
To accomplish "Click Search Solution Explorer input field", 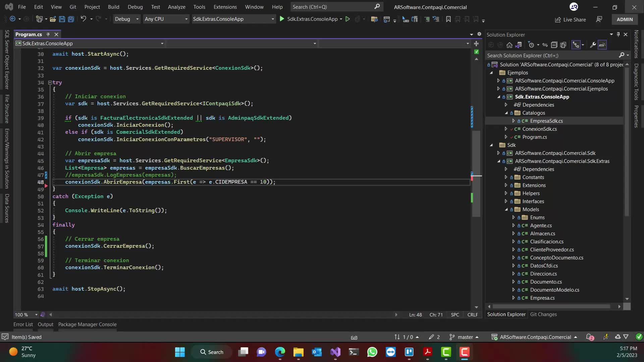I will click(550, 56).
